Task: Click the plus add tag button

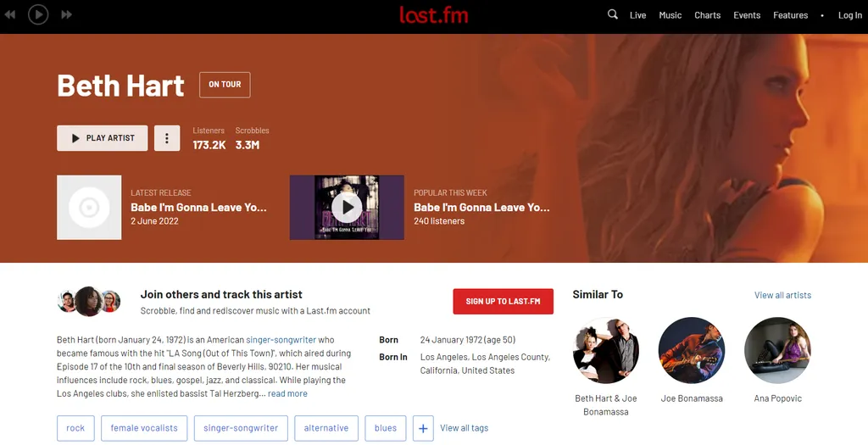Action: tap(423, 428)
